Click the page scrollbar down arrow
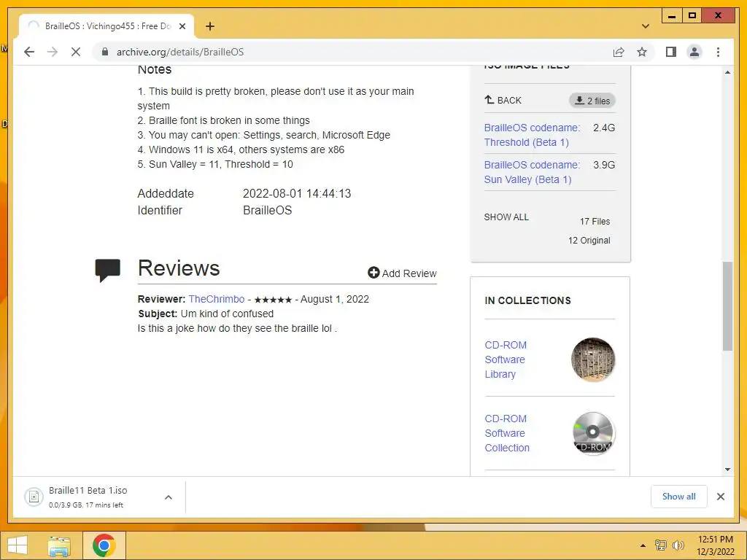Viewport: 747px width, 560px height. tap(727, 469)
